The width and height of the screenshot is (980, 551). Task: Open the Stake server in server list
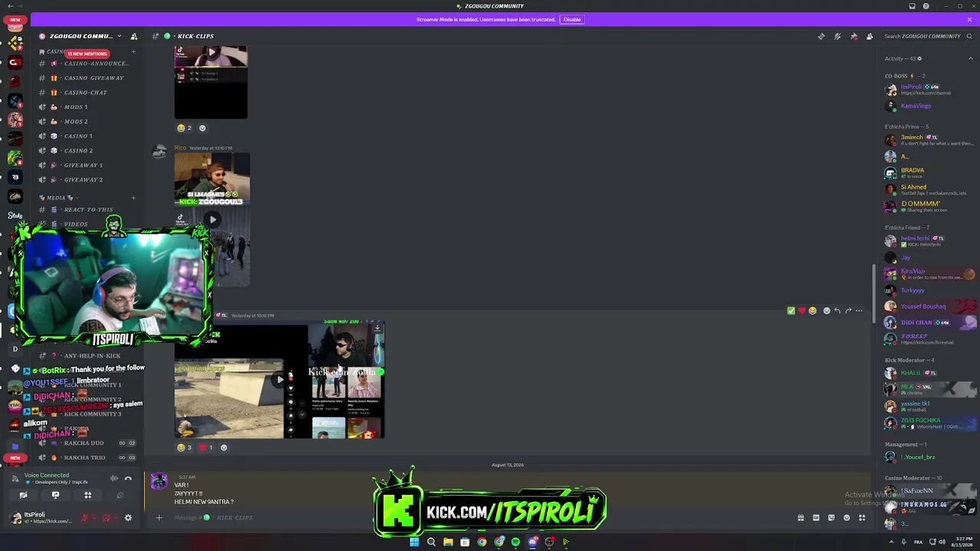click(x=15, y=215)
